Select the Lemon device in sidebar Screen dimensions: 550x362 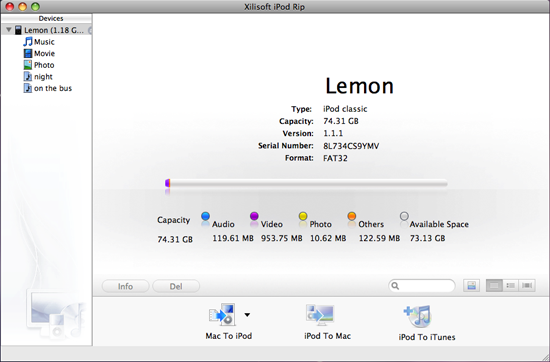click(x=47, y=30)
